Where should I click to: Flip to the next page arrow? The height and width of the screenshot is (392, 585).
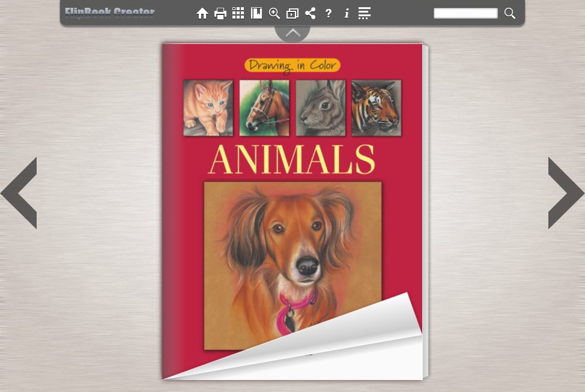(x=566, y=193)
